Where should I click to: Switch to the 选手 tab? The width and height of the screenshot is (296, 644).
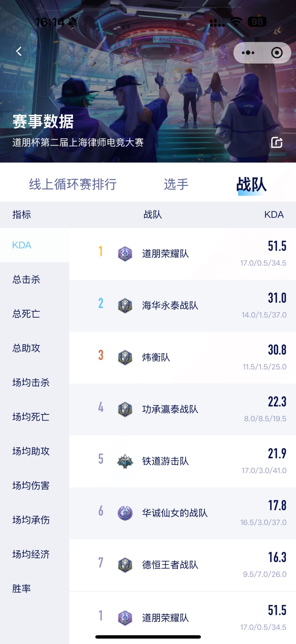tap(176, 184)
